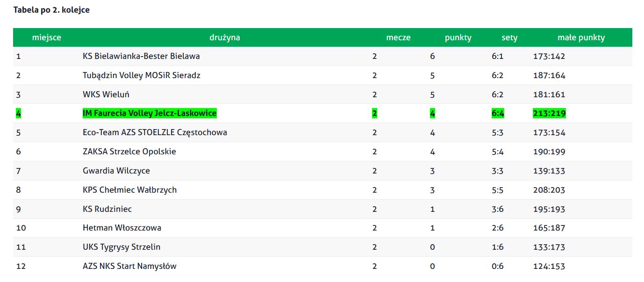Click the 'miejsce' column header

click(47, 37)
